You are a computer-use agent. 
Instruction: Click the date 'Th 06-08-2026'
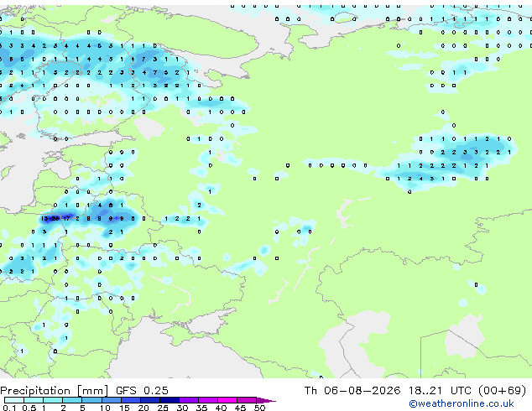[352, 391]
